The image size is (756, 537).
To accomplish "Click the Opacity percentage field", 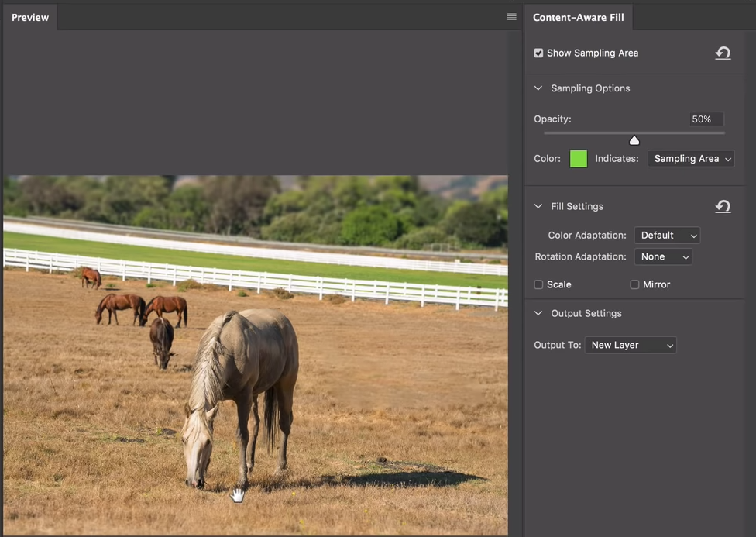I will point(706,119).
